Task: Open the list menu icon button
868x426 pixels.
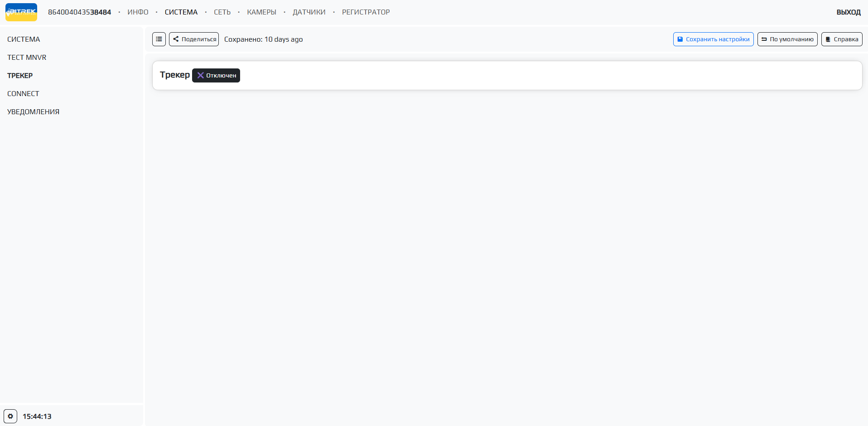Action: 159,39
